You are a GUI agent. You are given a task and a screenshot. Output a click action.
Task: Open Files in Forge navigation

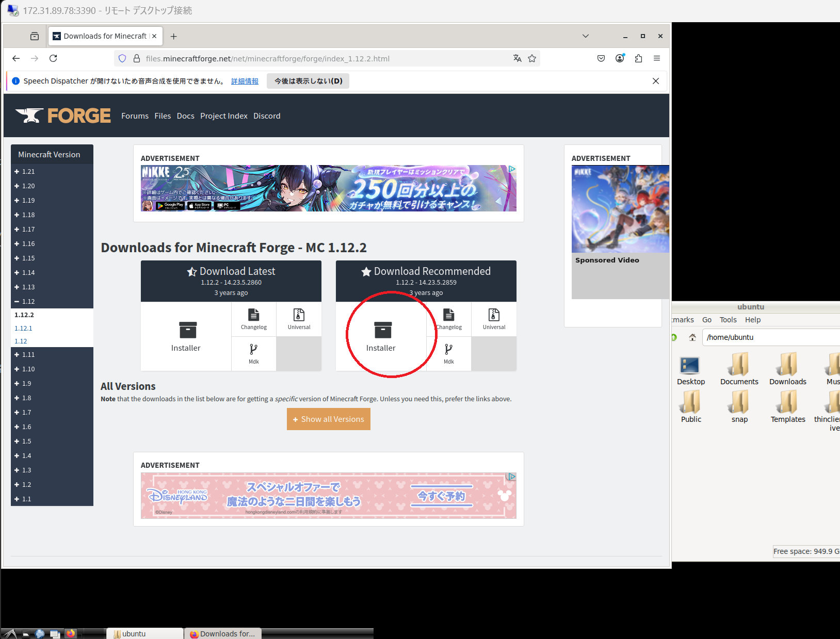click(x=163, y=116)
